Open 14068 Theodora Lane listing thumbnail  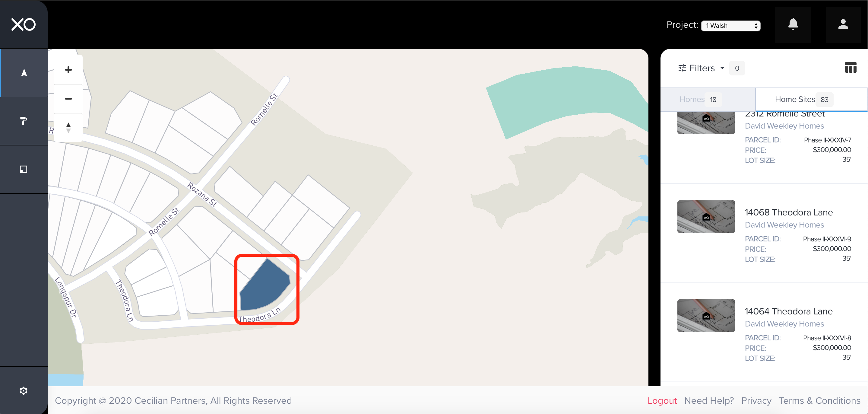tap(706, 216)
